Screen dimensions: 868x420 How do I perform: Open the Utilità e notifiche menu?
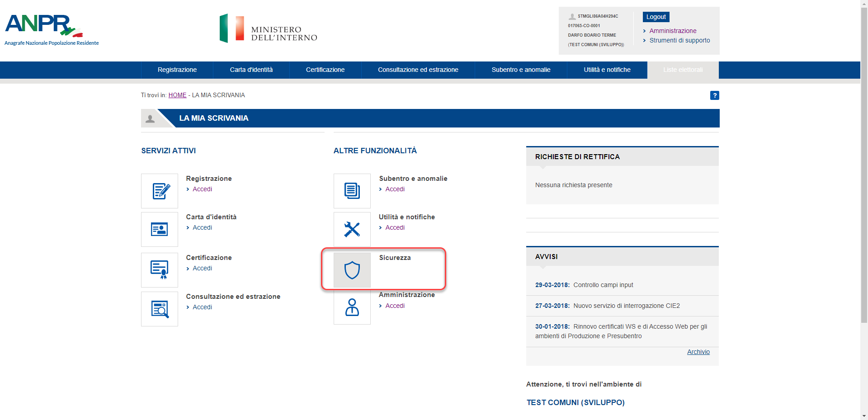(x=607, y=70)
